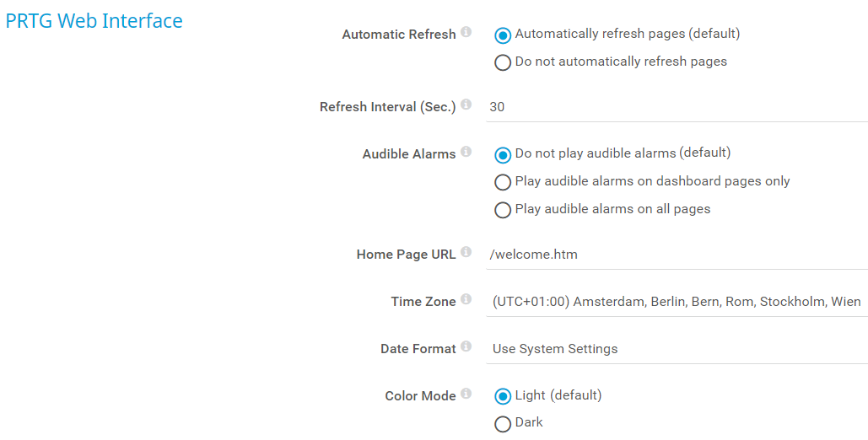868x440 pixels.
Task: Click the Audible Alarms label
Action: click(x=408, y=154)
